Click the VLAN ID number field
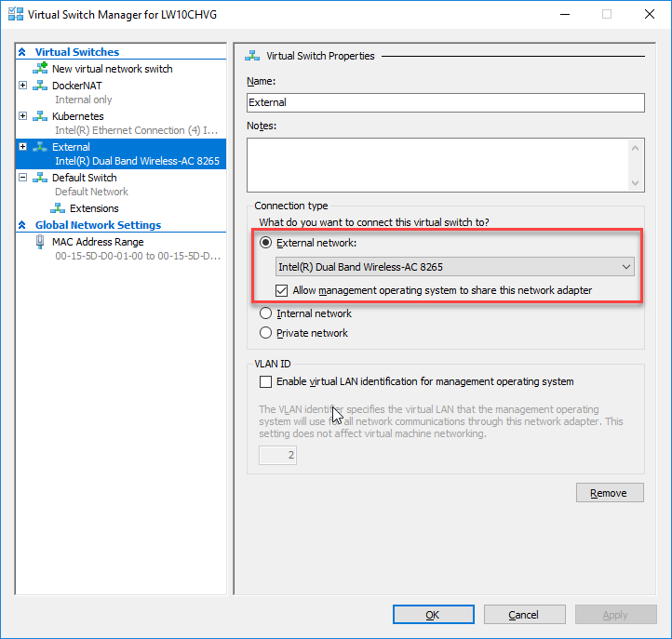This screenshot has width=672, height=639. 277,455
